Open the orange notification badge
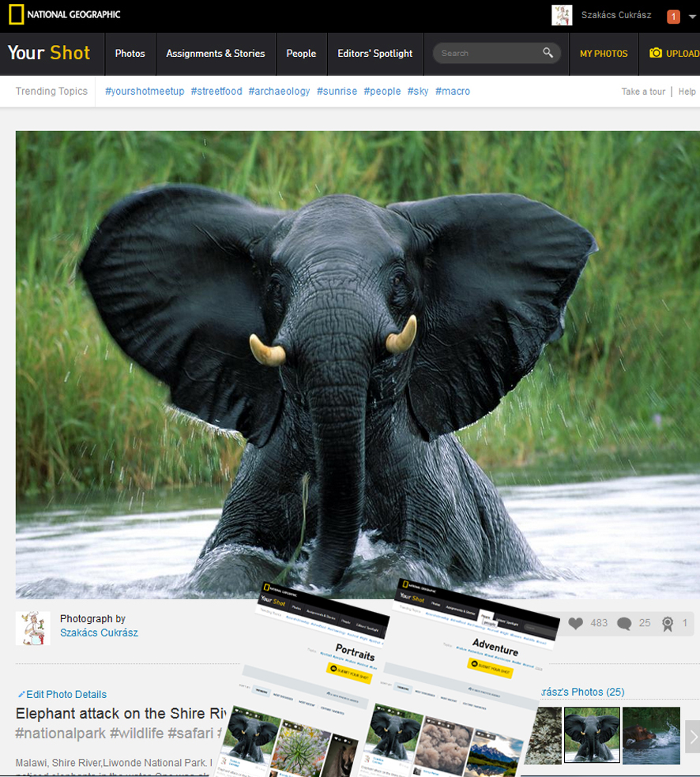700x777 pixels. coord(673,17)
